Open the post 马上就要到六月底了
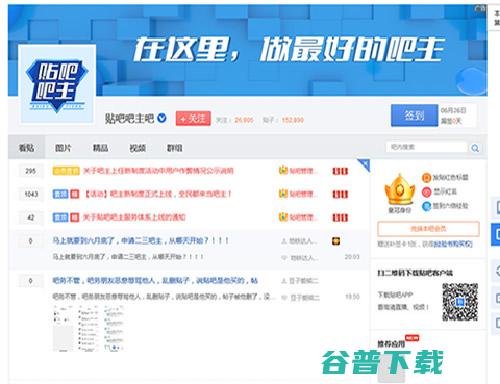 tap(140, 241)
